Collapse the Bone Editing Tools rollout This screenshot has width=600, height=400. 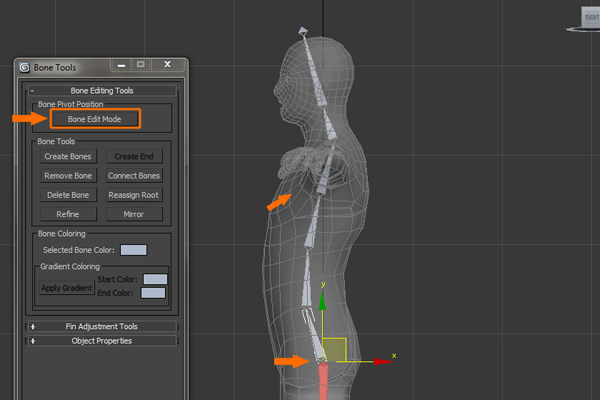(x=102, y=91)
